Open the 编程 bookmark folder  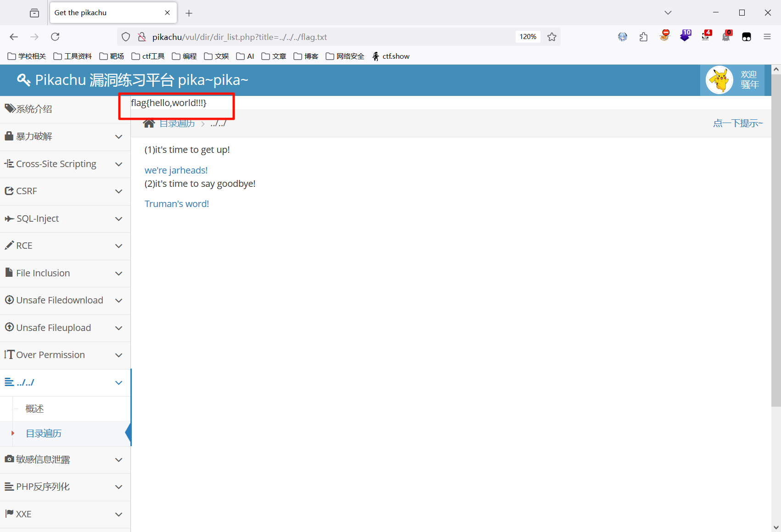[185, 56]
